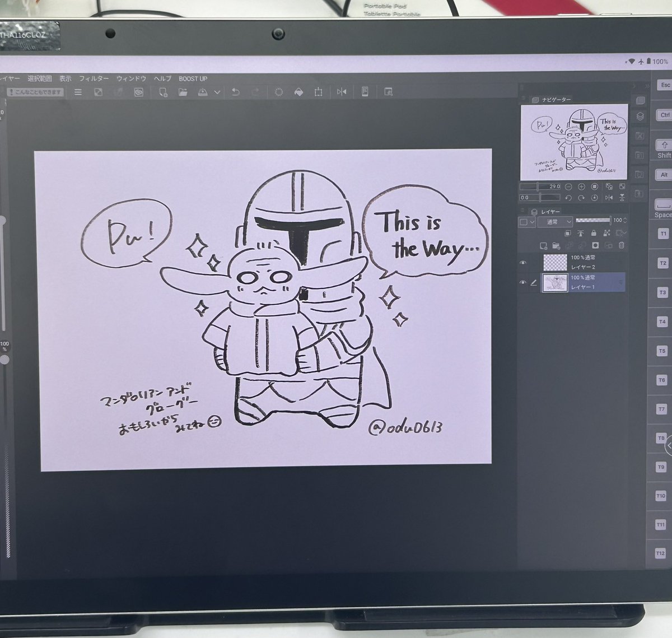
Task: Open Clip Studio launcher swirl icon
Action: click(138, 92)
